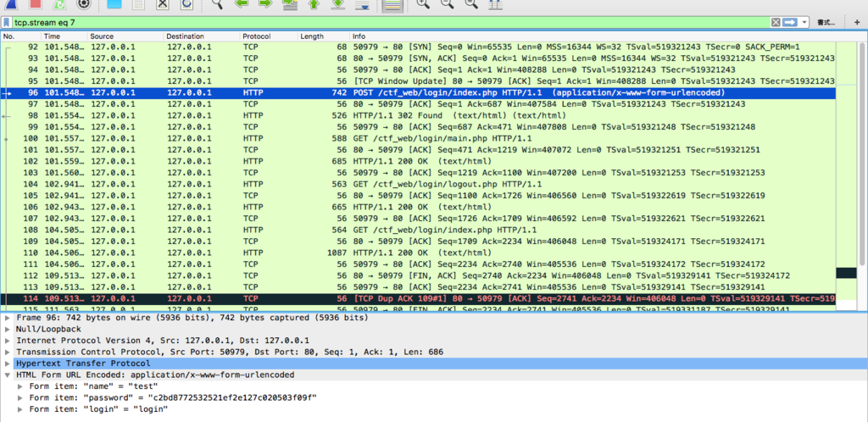The width and height of the screenshot is (868, 422).
Task: Sort packets by the Protocol column header
Action: pyautogui.click(x=269, y=36)
